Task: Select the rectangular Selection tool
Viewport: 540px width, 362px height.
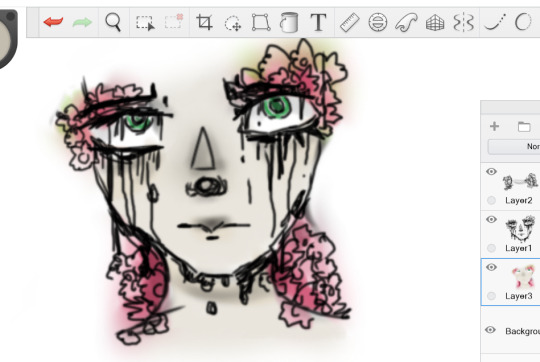Action: (145, 23)
